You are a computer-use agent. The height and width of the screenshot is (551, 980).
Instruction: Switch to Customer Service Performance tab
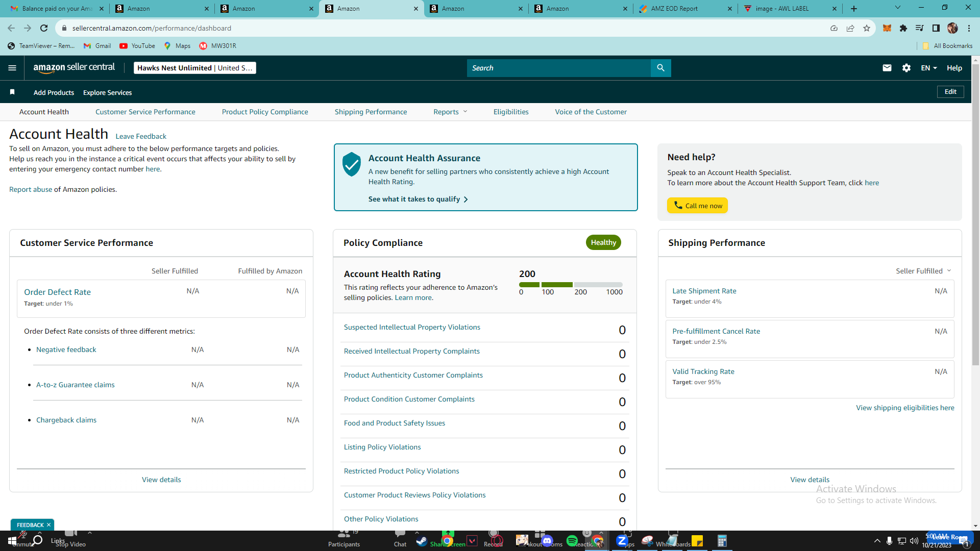coord(145,112)
